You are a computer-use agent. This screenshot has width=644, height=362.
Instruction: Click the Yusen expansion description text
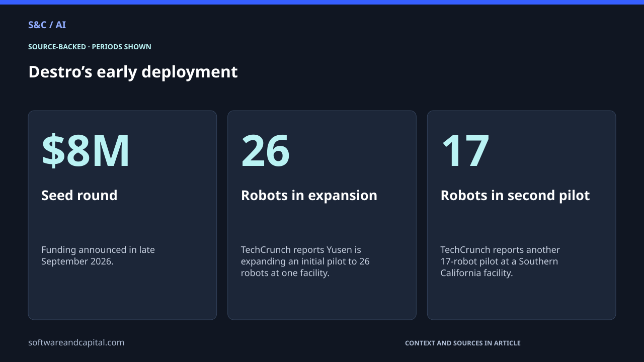coord(305,261)
